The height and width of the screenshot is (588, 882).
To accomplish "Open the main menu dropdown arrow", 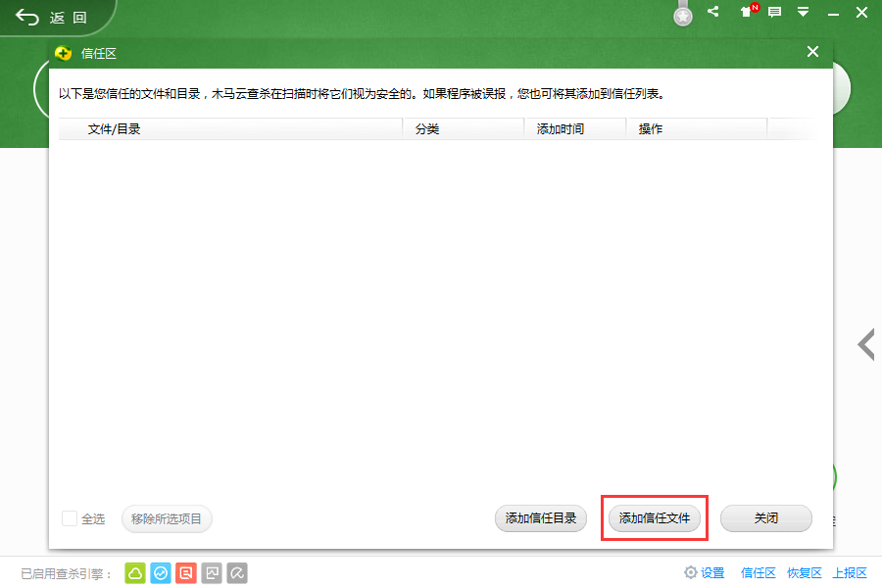I will [804, 12].
